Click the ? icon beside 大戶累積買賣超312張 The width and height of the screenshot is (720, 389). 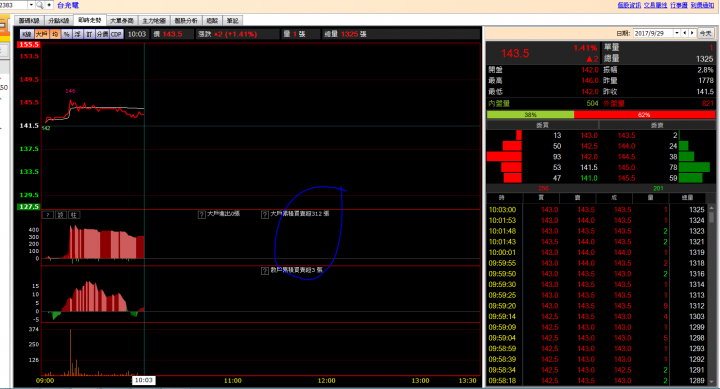coord(265,214)
